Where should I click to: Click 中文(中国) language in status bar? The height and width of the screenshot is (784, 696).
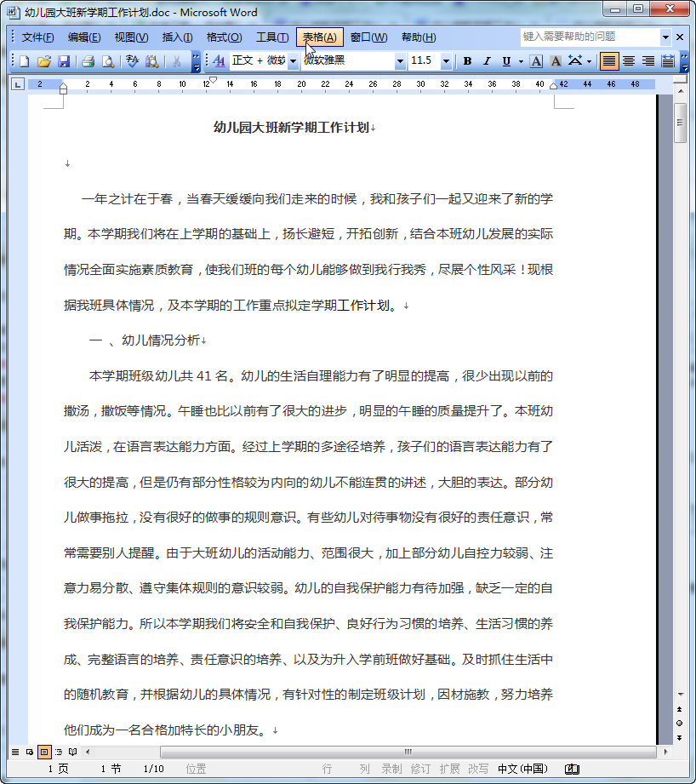(522, 769)
